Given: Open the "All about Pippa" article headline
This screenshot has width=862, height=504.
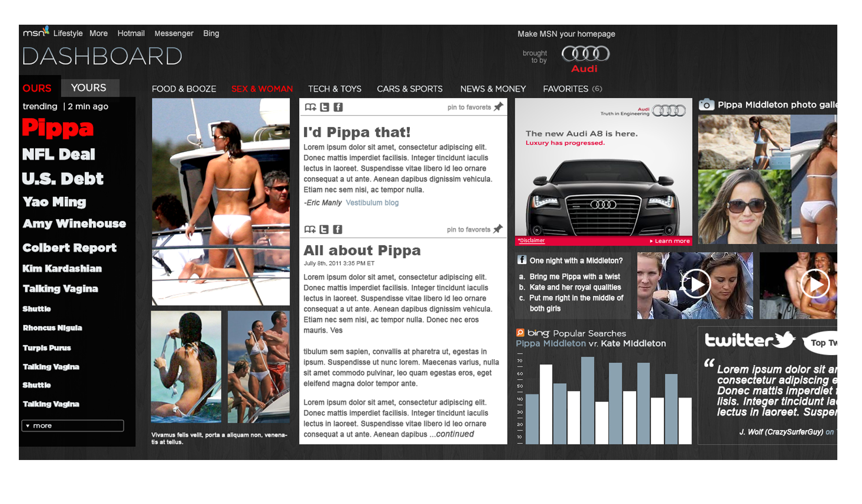Looking at the screenshot, I should 362,250.
